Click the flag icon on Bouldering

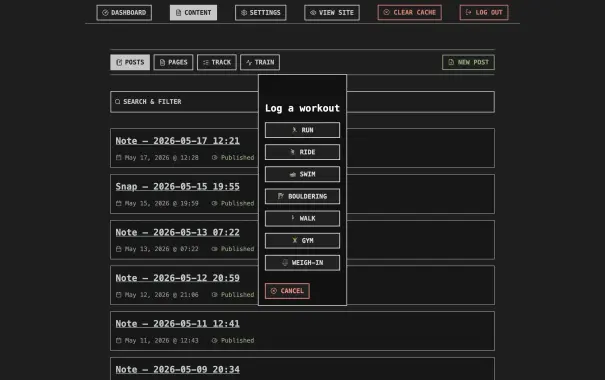point(281,196)
